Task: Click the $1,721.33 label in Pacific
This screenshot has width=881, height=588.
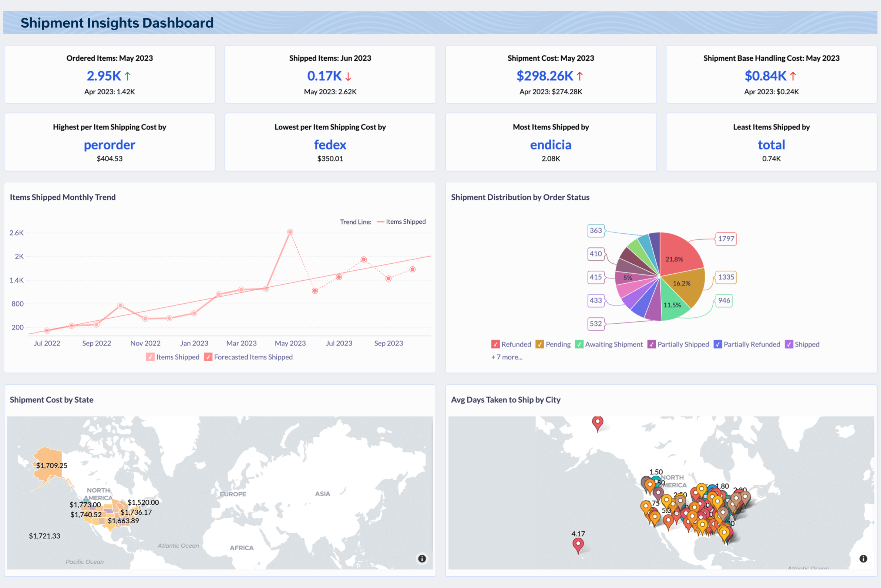Action: coord(45,536)
